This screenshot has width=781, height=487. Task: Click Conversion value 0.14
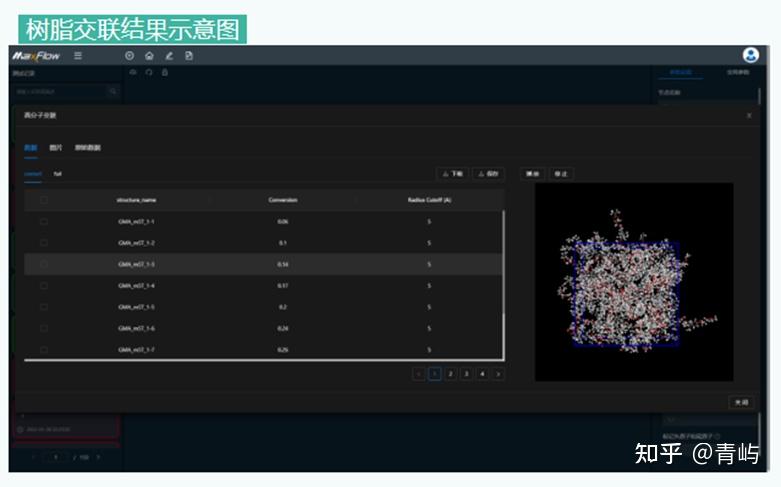[x=283, y=264]
